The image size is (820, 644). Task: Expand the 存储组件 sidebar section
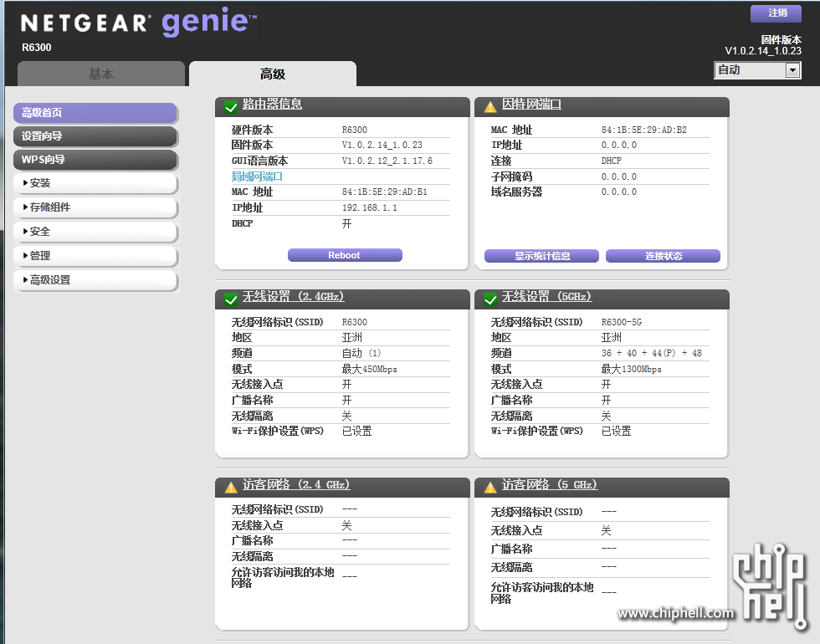95,207
